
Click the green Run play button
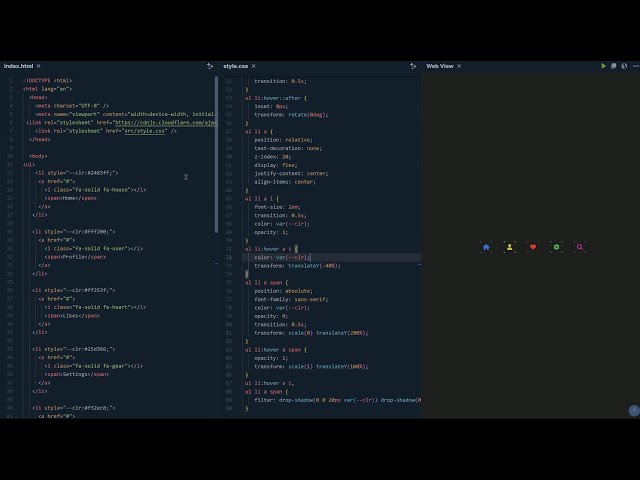point(603,66)
